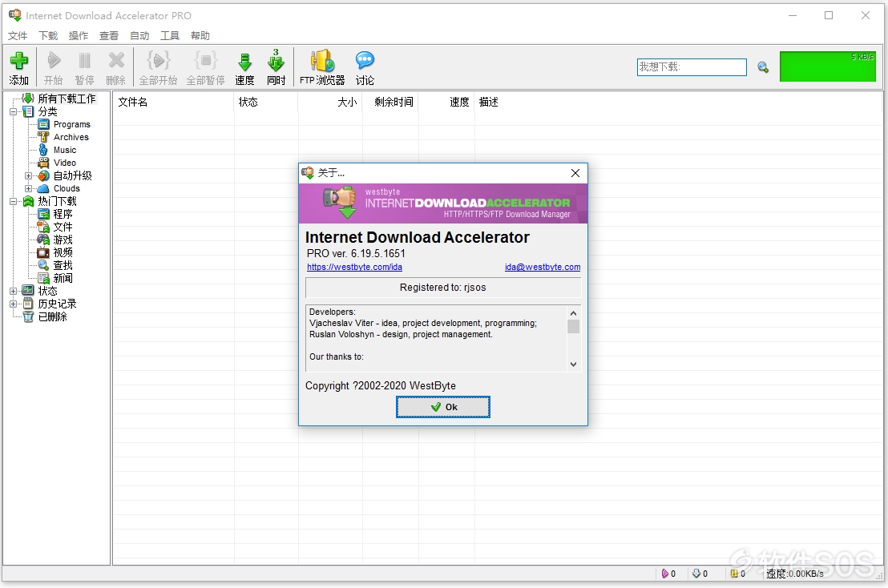This screenshot has height=588, width=888.
Task: Click the downloads count status bar icon
Action: [x=696, y=574]
